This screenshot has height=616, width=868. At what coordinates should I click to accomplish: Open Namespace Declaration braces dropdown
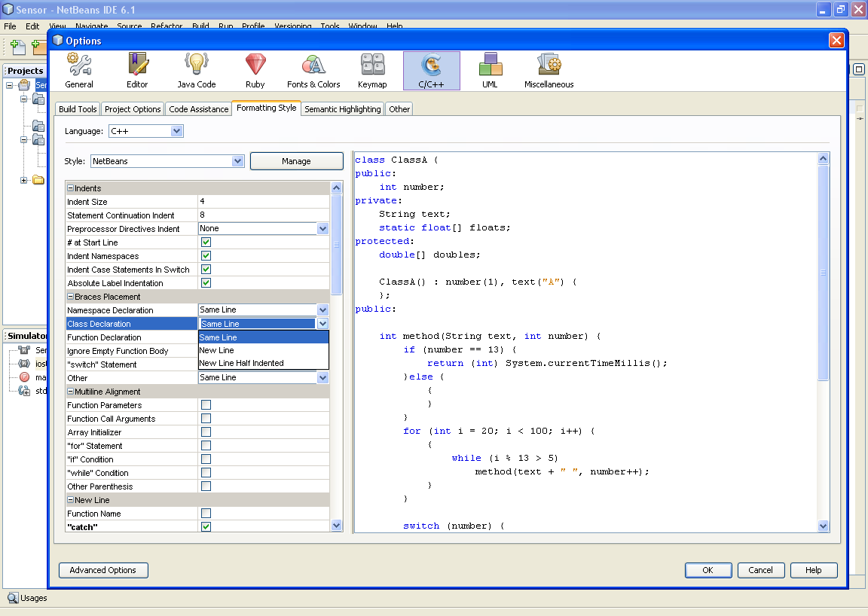(x=322, y=310)
